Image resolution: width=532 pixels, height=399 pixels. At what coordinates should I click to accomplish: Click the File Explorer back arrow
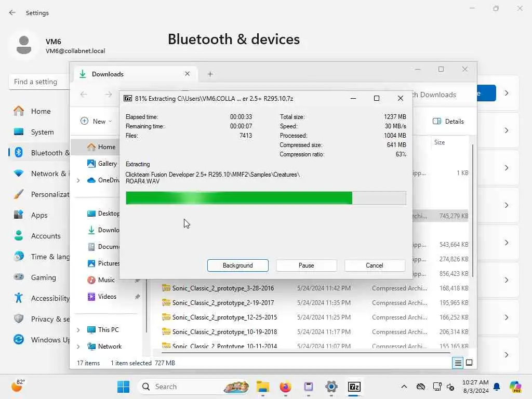click(84, 94)
